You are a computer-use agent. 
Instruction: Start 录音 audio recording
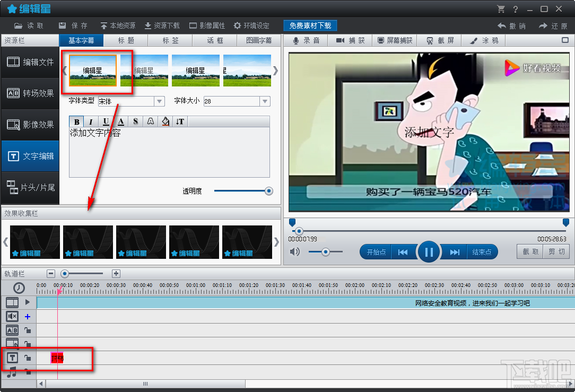click(306, 40)
